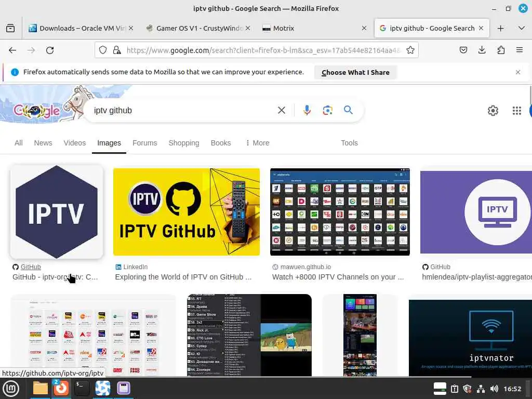This screenshot has height=399, width=532.
Task: Start a voice search
Action: point(307,110)
